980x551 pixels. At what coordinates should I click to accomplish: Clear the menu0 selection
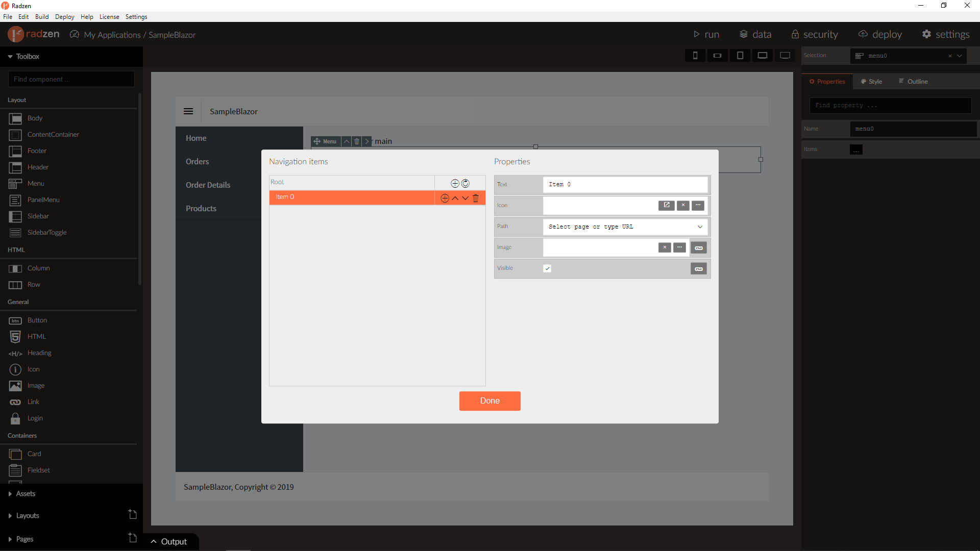tap(950, 56)
